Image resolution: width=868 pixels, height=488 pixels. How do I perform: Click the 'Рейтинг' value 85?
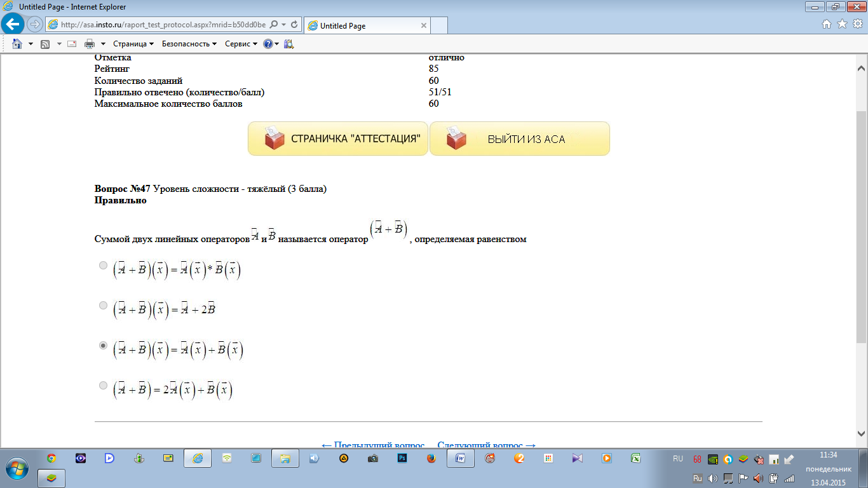pyautogui.click(x=434, y=69)
